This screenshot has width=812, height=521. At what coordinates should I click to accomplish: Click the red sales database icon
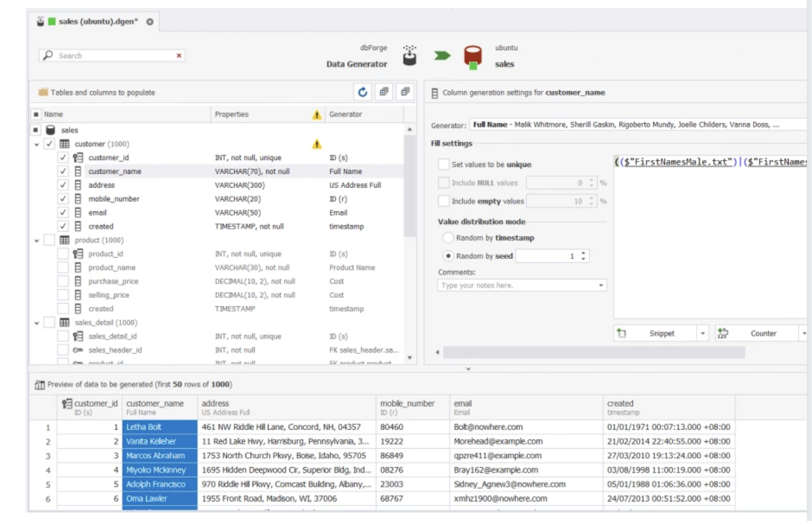tap(473, 57)
